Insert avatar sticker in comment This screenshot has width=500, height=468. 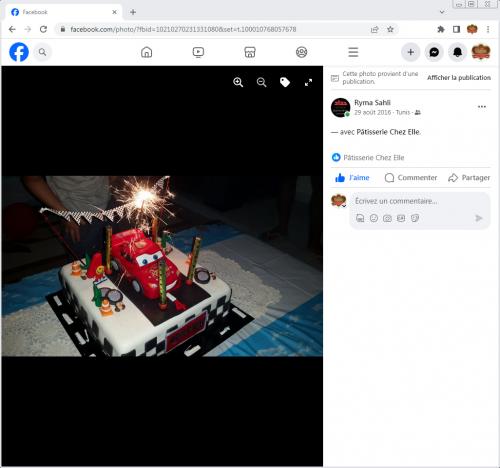click(360, 218)
